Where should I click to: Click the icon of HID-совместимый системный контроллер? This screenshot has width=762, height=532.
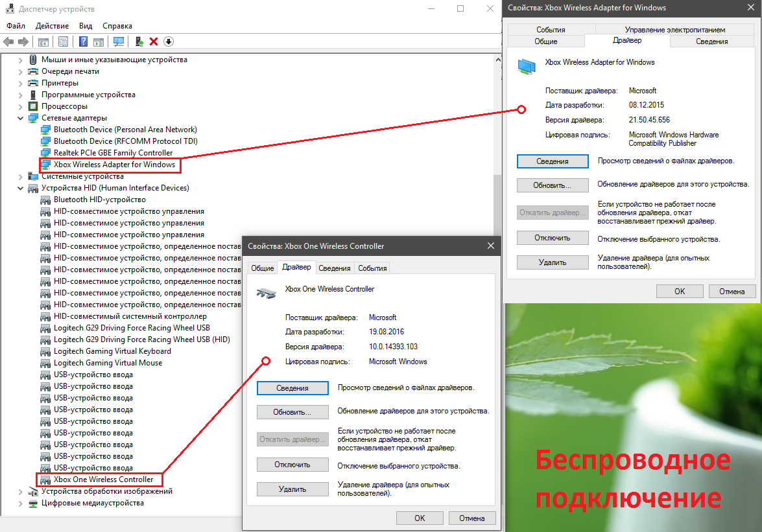click(45, 316)
